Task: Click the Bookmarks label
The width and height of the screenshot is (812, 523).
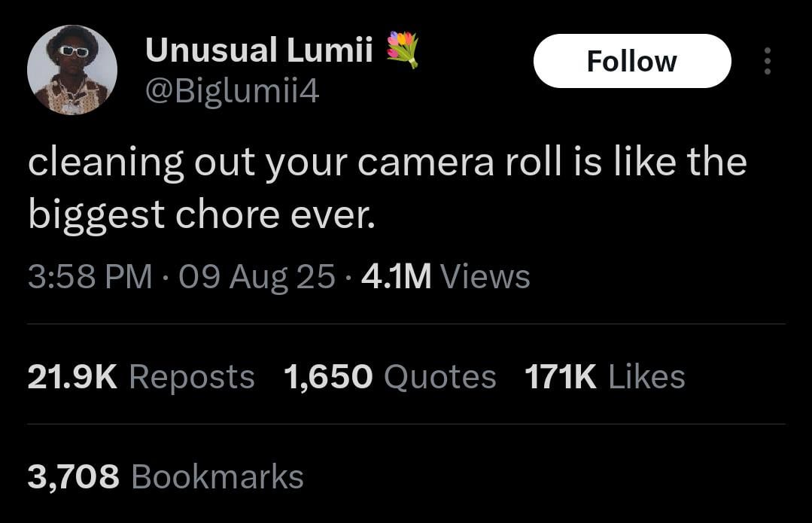Action: [217, 476]
